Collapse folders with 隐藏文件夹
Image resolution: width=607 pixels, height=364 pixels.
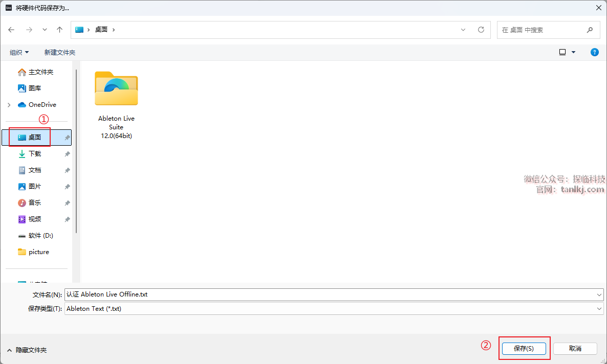pyautogui.click(x=27, y=350)
